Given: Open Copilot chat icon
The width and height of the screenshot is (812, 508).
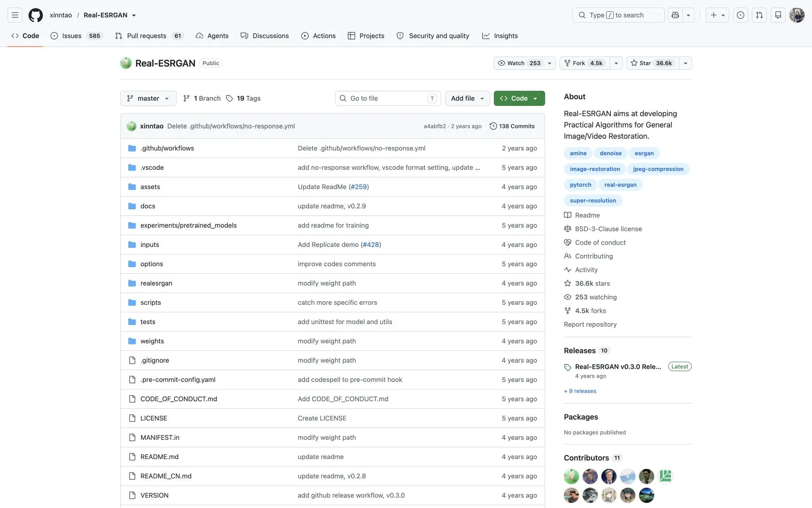Looking at the screenshot, I should [675, 15].
